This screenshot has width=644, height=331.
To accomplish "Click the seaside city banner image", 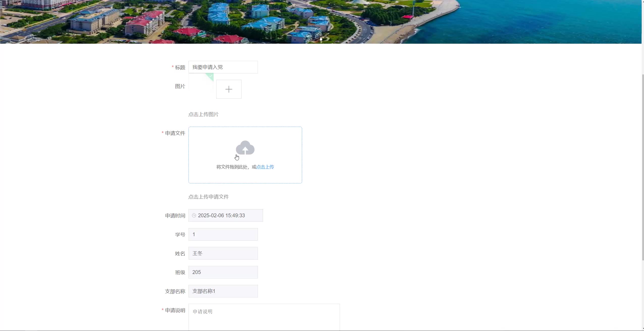I will tap(320, 22).
